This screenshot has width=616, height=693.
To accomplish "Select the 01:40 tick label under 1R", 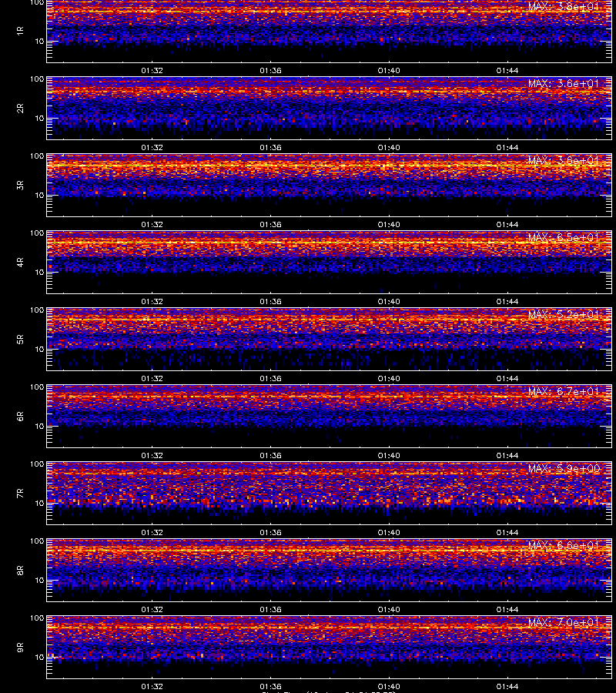I will [389, 70].
